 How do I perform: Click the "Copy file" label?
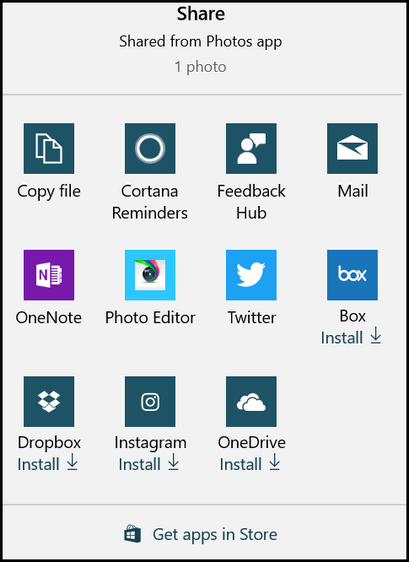point(49,192)
